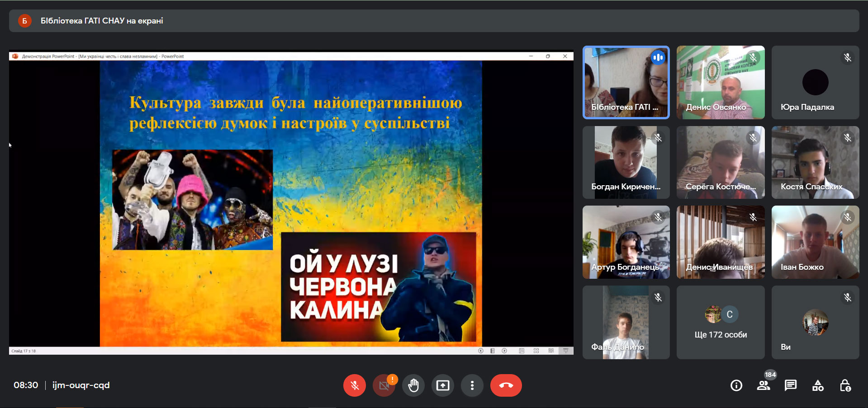868x408 pixels.
Task: Go to previous slide in PowerPoint status bar
Action: point(481,351)
